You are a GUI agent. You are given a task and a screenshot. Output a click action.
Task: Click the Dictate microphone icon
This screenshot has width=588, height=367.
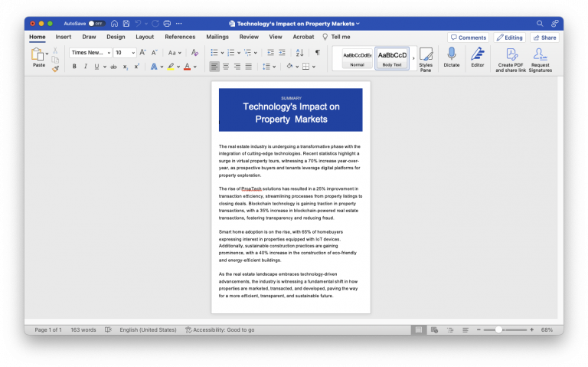(451, 54)
